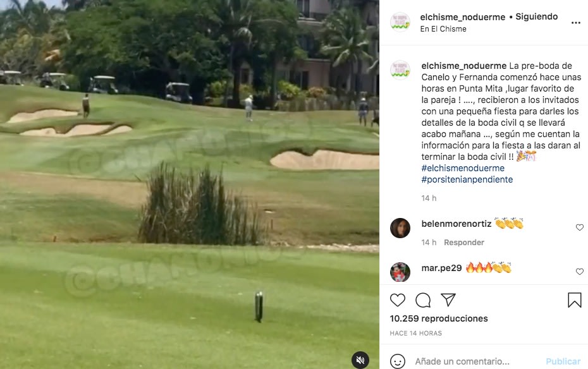Open belenmorenortiz's profile picture
The image size is (588, 369).
400,227
